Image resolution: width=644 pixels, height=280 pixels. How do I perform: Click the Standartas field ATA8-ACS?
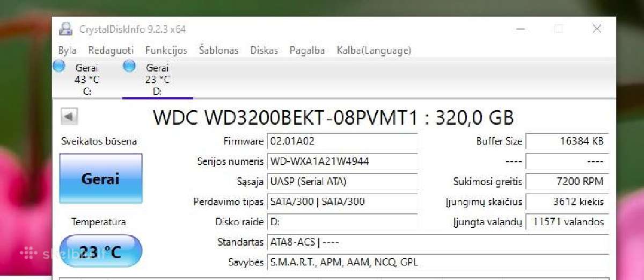click(x=438, y=242)
